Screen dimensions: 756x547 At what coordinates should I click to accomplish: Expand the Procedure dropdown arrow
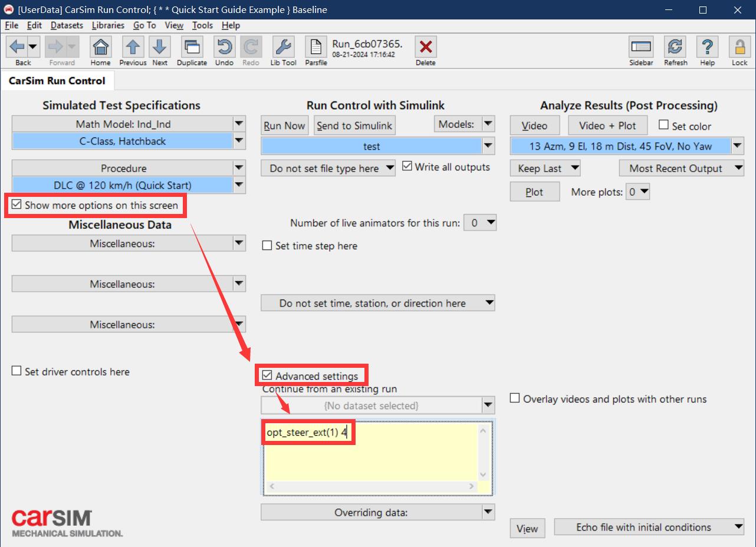coord(239,168)
